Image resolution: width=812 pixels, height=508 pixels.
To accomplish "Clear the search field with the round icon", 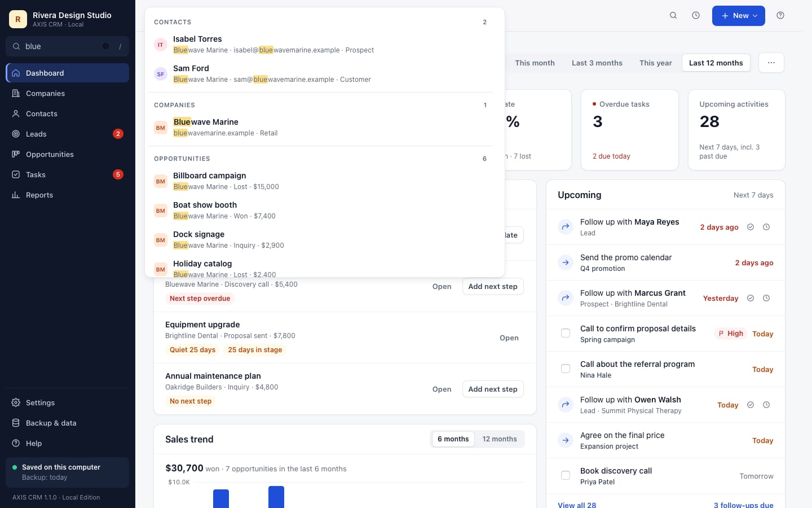I will pos(105,46).
